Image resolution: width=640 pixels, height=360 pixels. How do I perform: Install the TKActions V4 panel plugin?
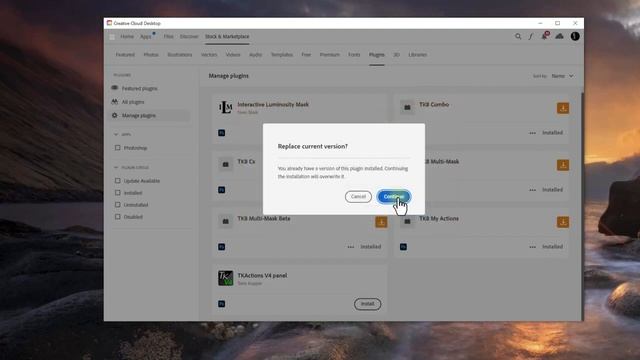coord(367,304)
